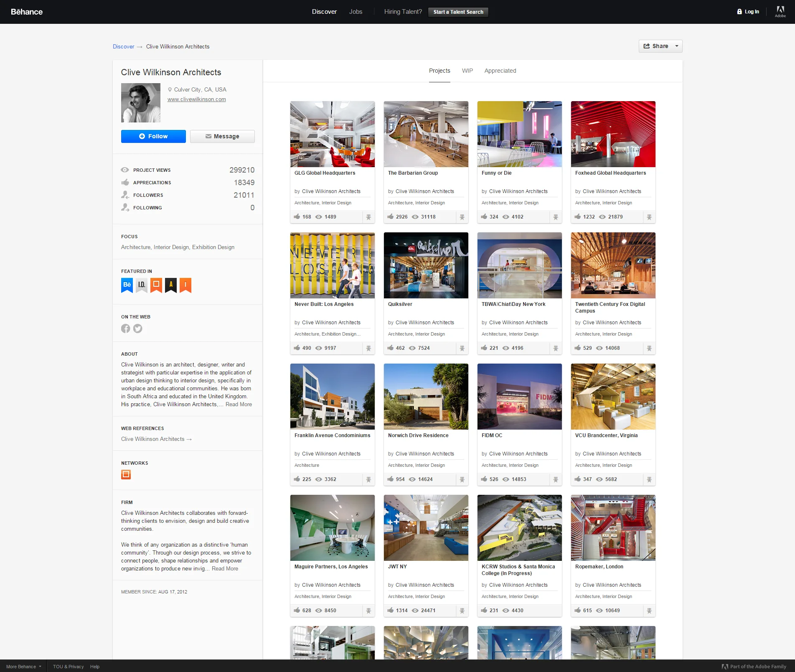This screenshot has height=672, width=795.
Task: Click the Adobe logo in the top right
Action: coord(780,11)
